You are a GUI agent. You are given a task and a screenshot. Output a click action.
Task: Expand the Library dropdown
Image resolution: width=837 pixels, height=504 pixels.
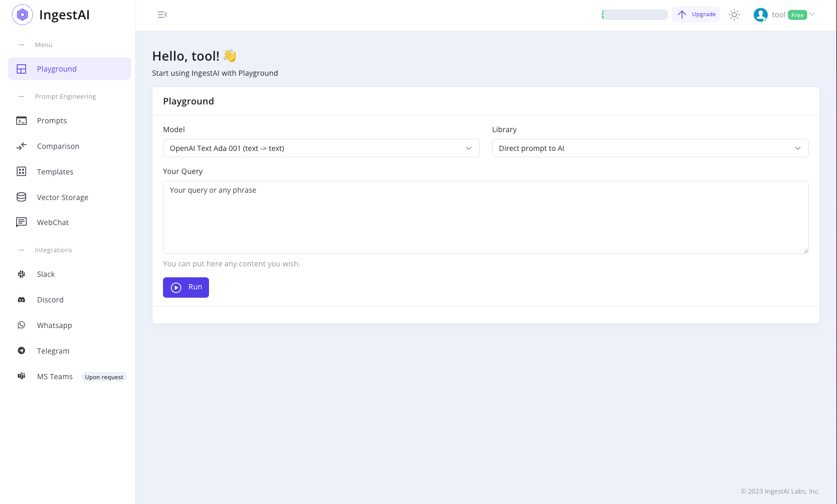(650, 148)
